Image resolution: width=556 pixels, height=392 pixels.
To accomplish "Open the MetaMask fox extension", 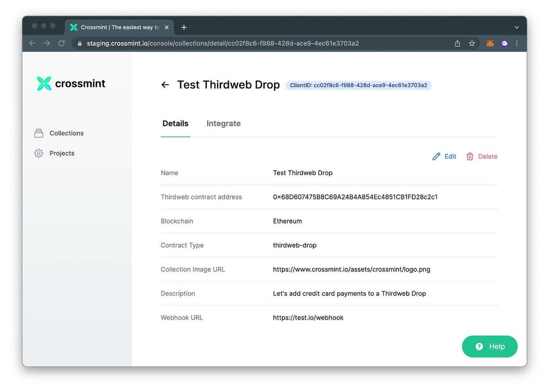I will pos(490,43).
